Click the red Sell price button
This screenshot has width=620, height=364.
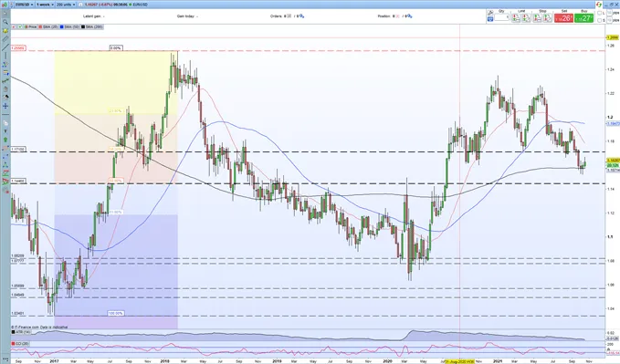pos(563,17)
